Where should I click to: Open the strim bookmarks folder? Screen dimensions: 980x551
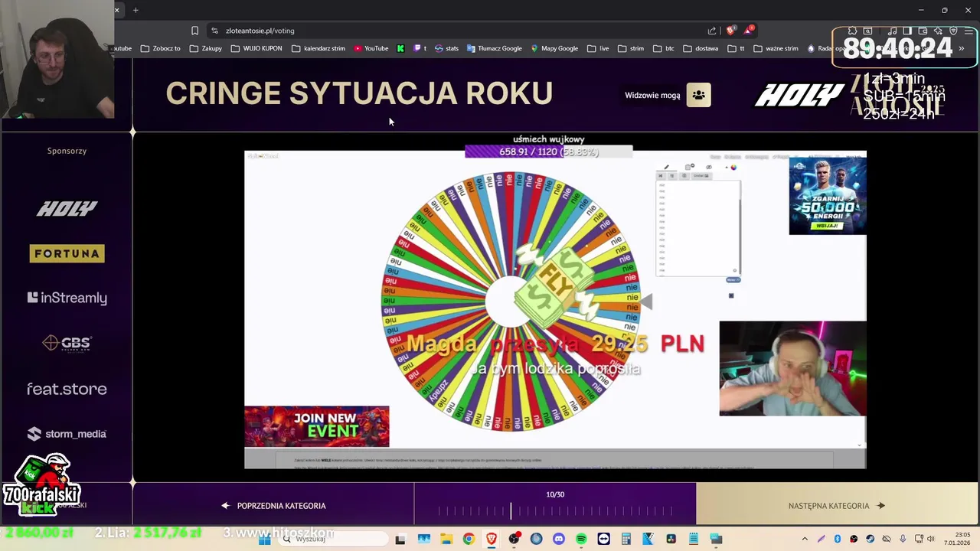[631, 48]
